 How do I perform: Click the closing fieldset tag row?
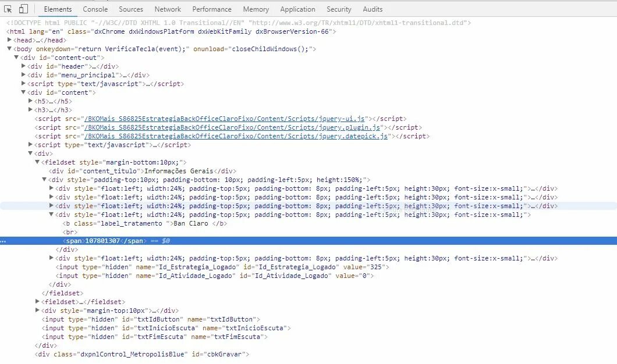tap(62, 293)
